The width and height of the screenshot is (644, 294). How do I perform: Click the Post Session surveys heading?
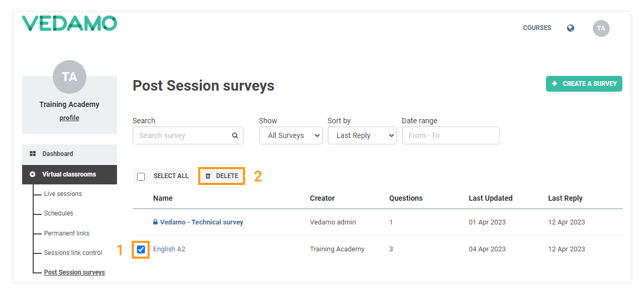click(203, 86)
